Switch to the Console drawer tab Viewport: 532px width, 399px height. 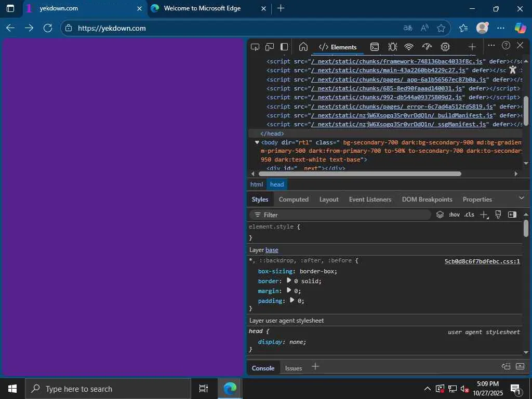pyautogui.click(x=263, y=368)
